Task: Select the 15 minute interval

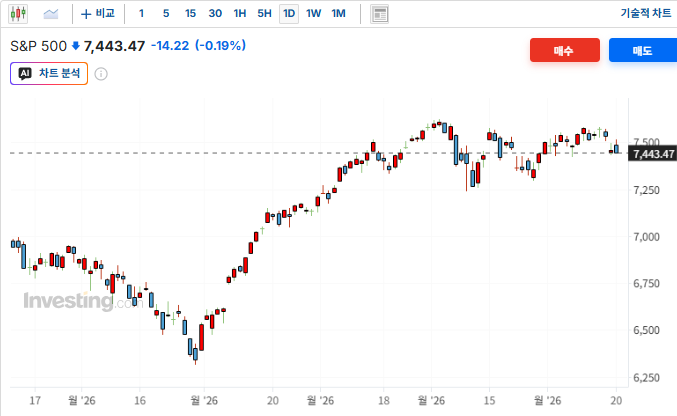Action: click(x=190, y=14)
